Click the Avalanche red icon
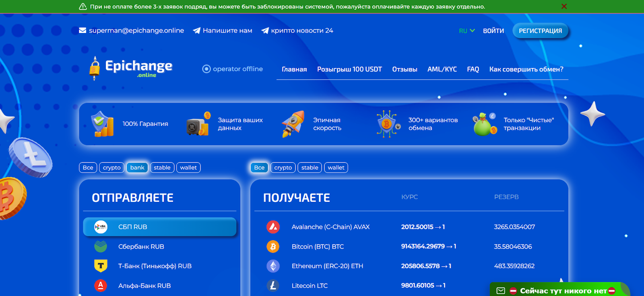The height and width of the screenshot is (296, 644). coord(273,227)
